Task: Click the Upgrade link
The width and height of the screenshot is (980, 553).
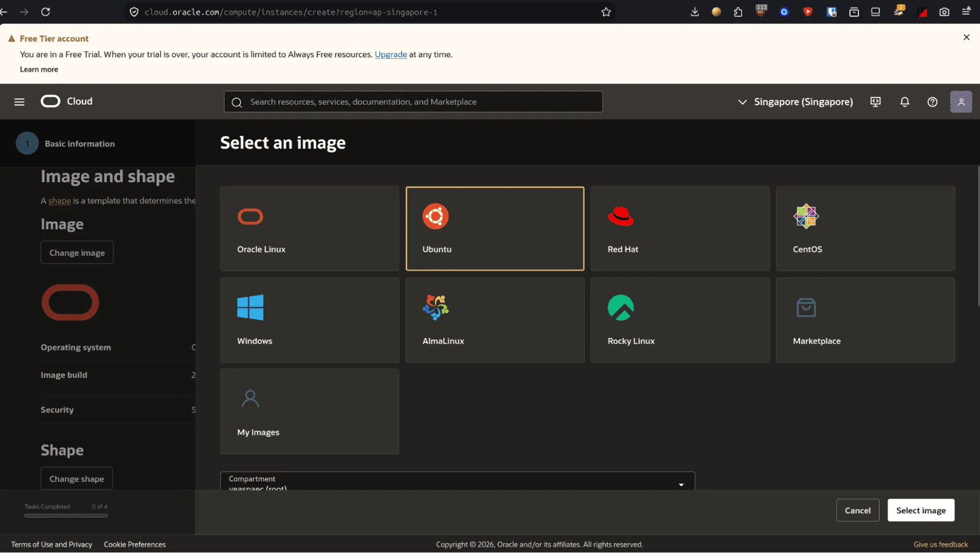Action: (x=391, y=54)
